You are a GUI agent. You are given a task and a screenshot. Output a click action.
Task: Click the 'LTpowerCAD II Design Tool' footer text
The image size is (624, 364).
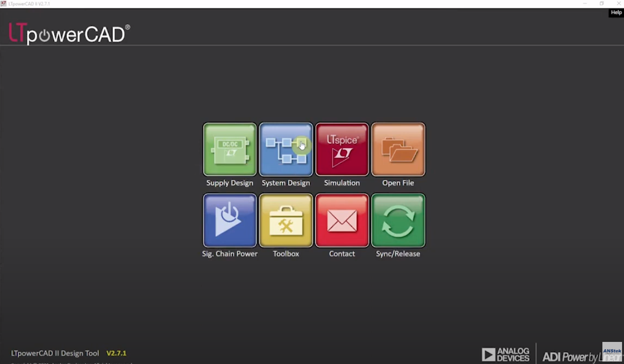pos(55,353)
